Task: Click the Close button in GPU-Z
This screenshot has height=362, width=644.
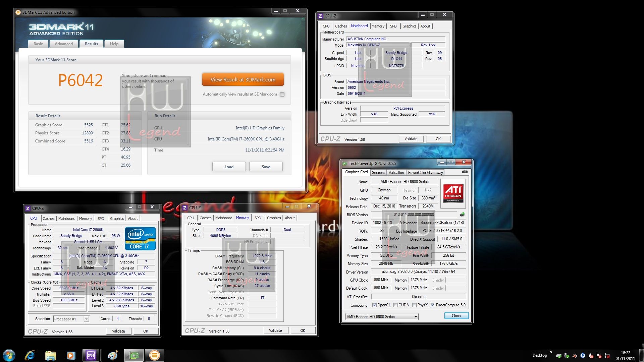Action: coord(456,316)
